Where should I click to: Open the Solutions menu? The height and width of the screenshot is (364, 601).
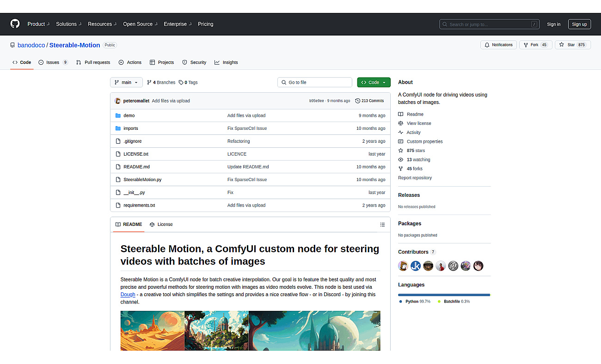coord(69,24)
